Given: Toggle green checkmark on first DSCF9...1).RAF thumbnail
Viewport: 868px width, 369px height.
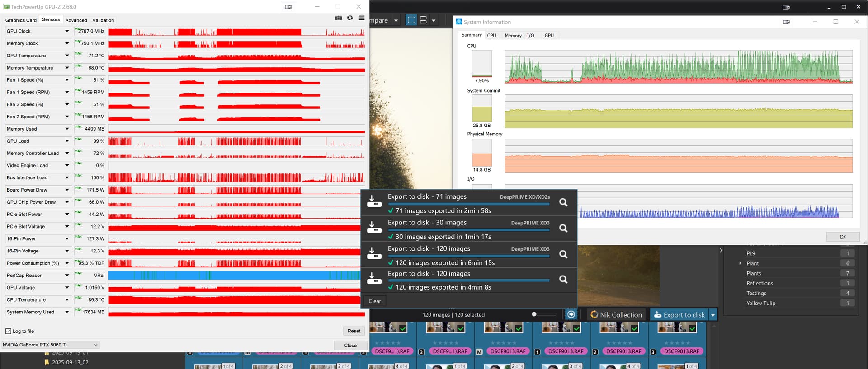Looking at the screenshot, I should click(x=403, y=329).
